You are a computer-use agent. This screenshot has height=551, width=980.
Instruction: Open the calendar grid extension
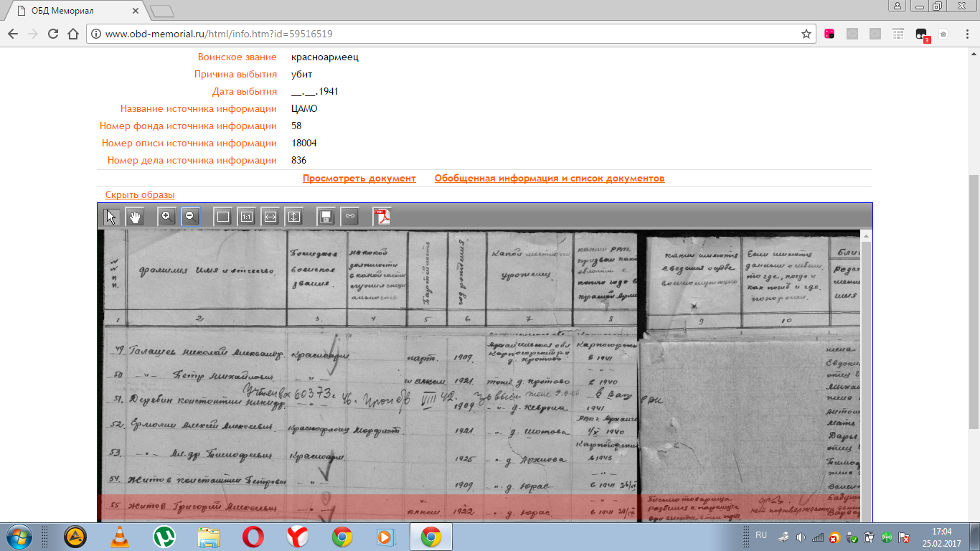point(898,34)
